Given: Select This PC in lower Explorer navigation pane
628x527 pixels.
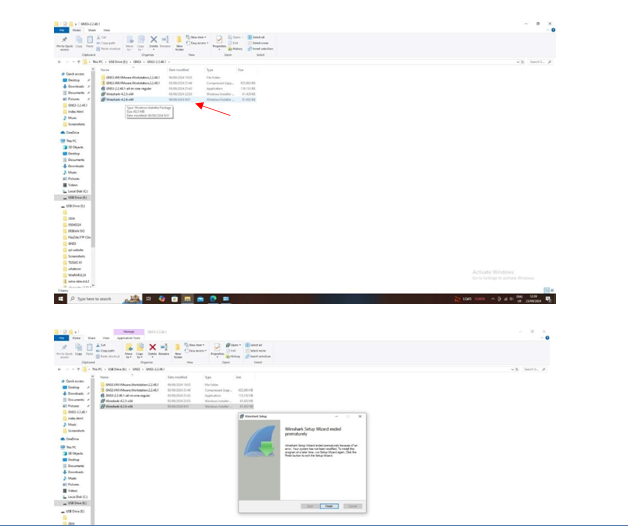Looking at the screenshot, I should [x=69, y=447].
